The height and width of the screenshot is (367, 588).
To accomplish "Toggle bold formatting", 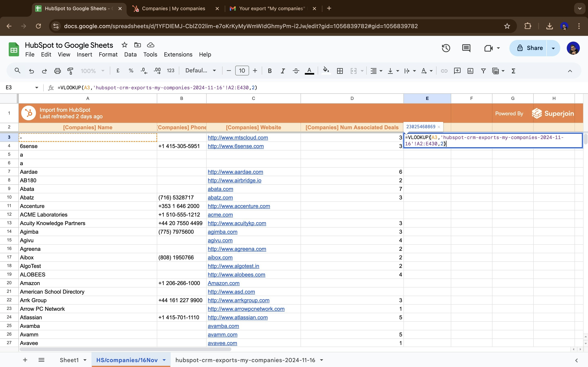I will pos(269,71).
